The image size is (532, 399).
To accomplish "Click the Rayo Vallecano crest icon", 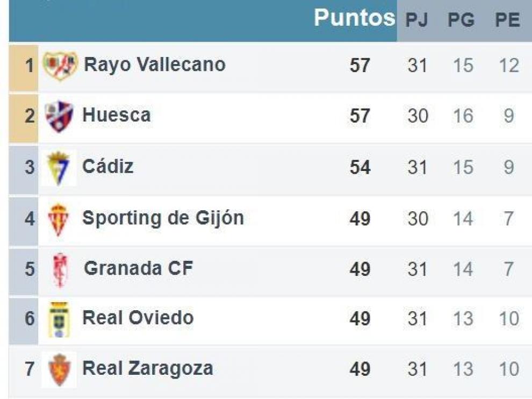I will 60,66.
